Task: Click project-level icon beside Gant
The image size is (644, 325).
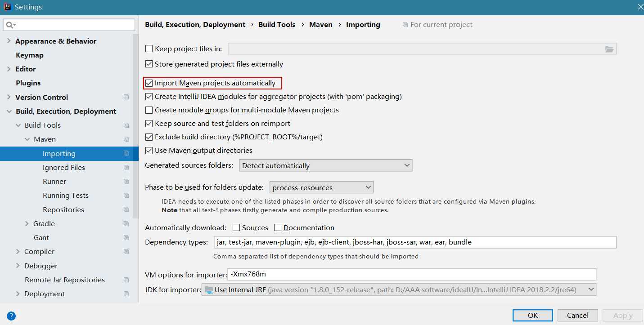Action: click(x=126, y=238)
